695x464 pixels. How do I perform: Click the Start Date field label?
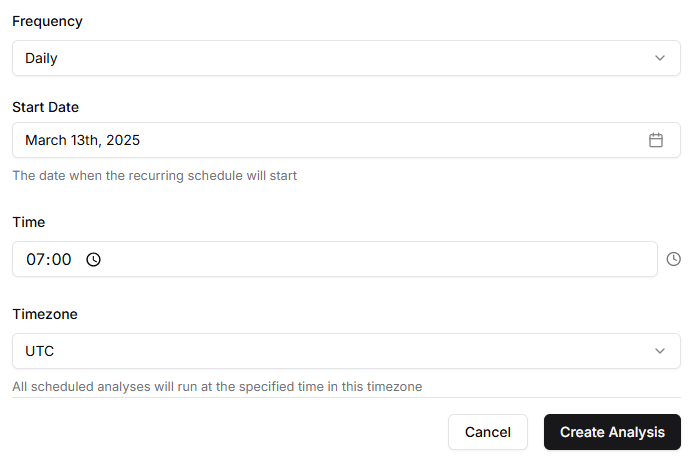[x=45, y=107]
